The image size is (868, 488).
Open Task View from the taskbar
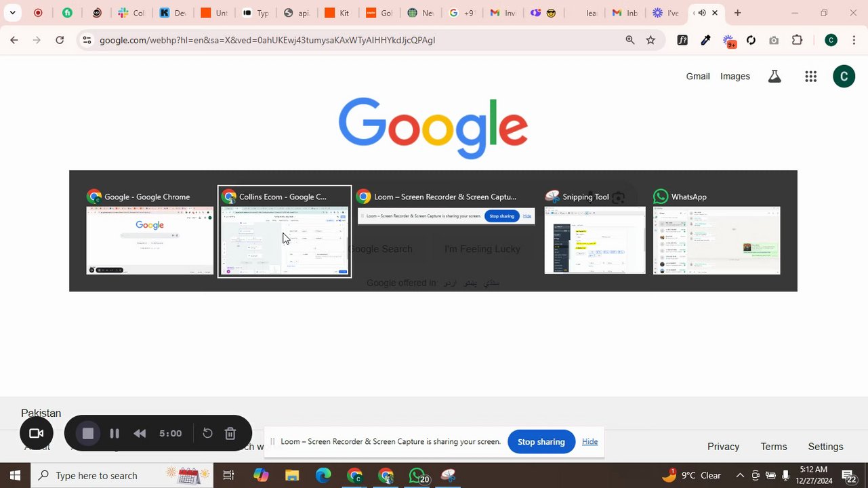229,476
